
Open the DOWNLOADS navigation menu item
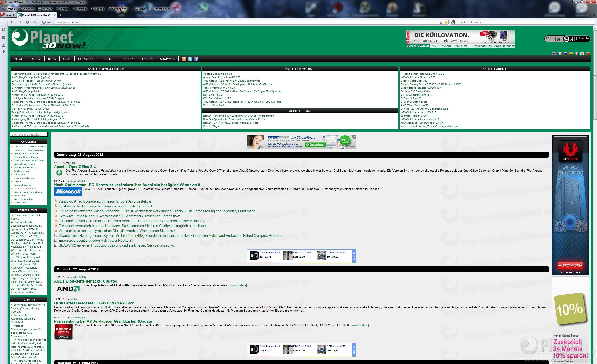click(87, 59)
